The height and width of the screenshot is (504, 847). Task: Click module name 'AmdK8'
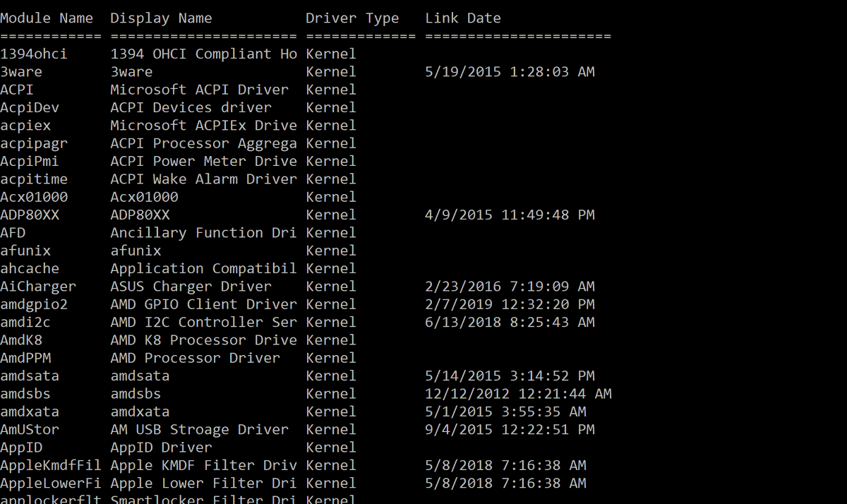point(21,340)
